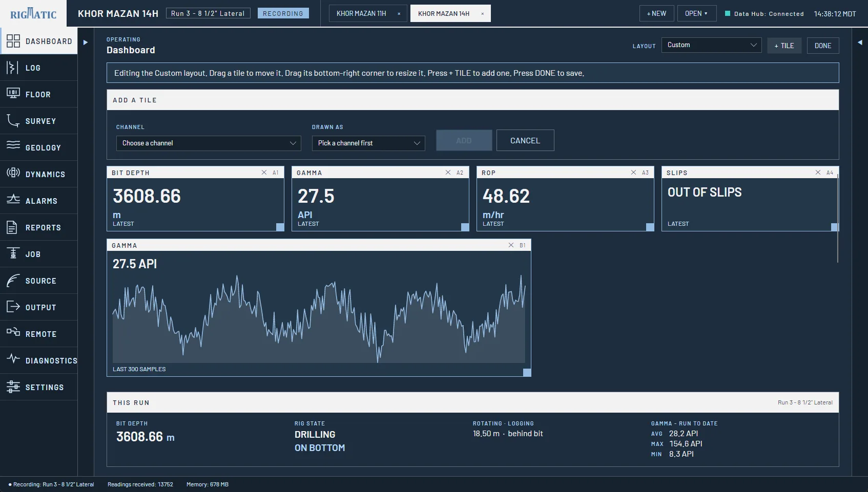This screenshot has height=492, width=868.
Task: Switch to the KHOR MAZAN 11H tab
Action: (361, 13)
